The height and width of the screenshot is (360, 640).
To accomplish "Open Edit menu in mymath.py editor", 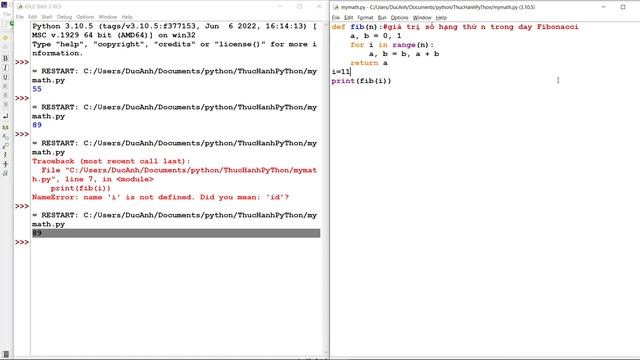I will [349, 18].
